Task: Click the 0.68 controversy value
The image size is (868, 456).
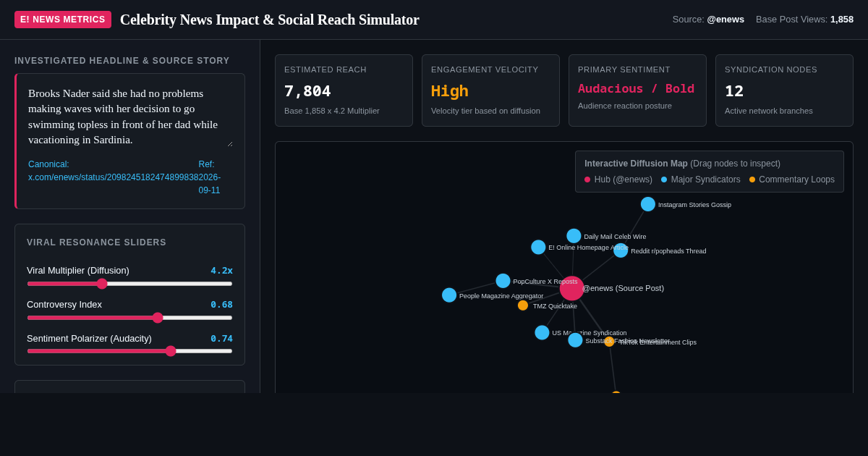Action: (x=221, y=305)
